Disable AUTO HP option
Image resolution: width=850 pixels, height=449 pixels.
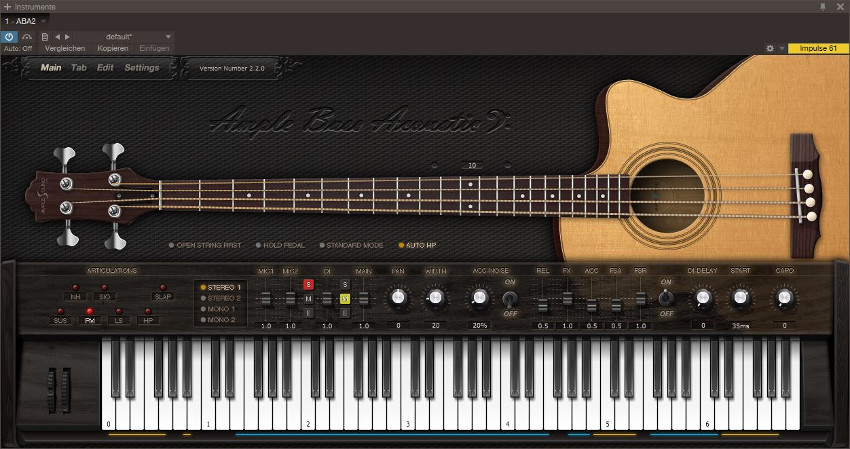coord(417,245)
